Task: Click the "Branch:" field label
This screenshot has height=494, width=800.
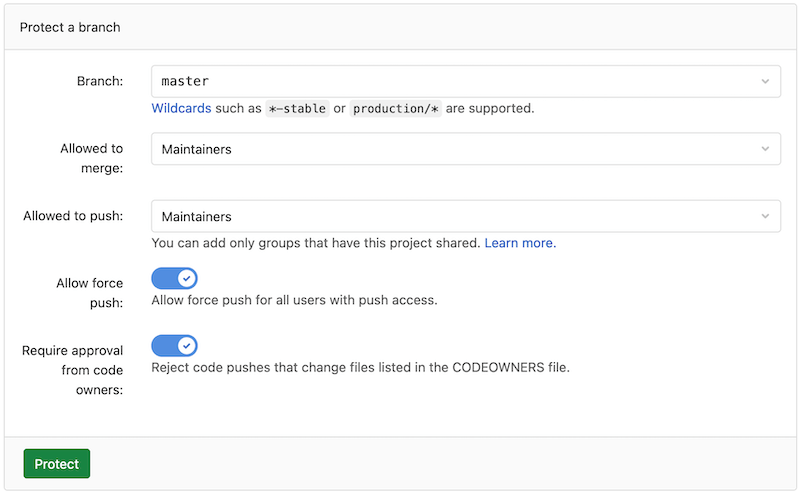Action: [x=100, y=81]
